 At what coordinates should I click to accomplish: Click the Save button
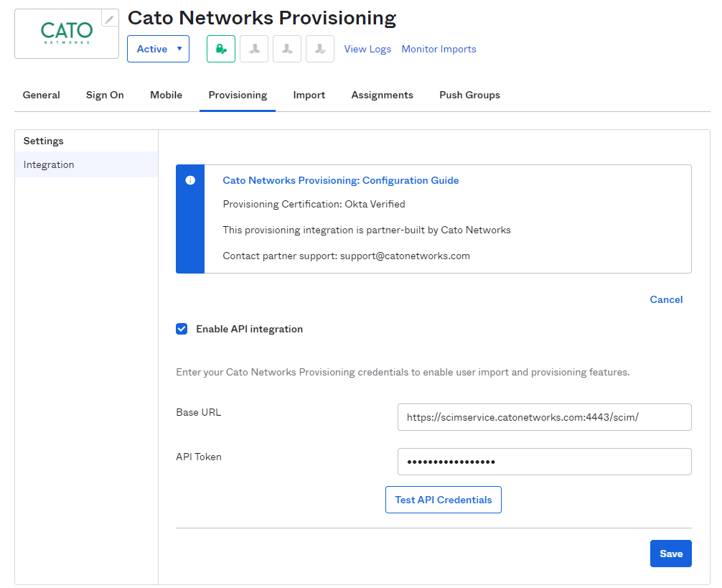670,554
